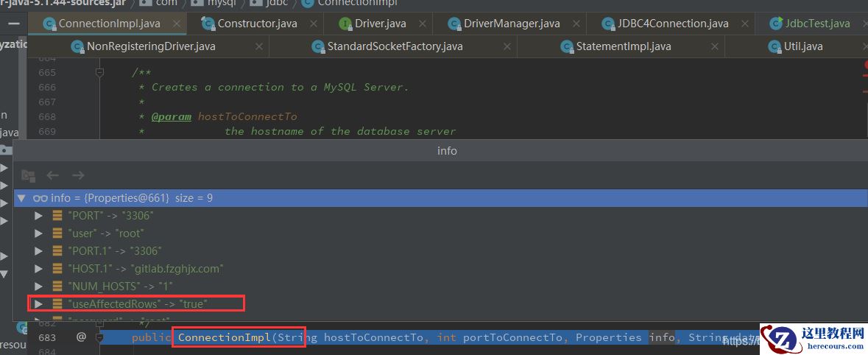Select the info = {Properties@661} size = 9 row
This screenshot has width=868, height=355.
[441, 197]
